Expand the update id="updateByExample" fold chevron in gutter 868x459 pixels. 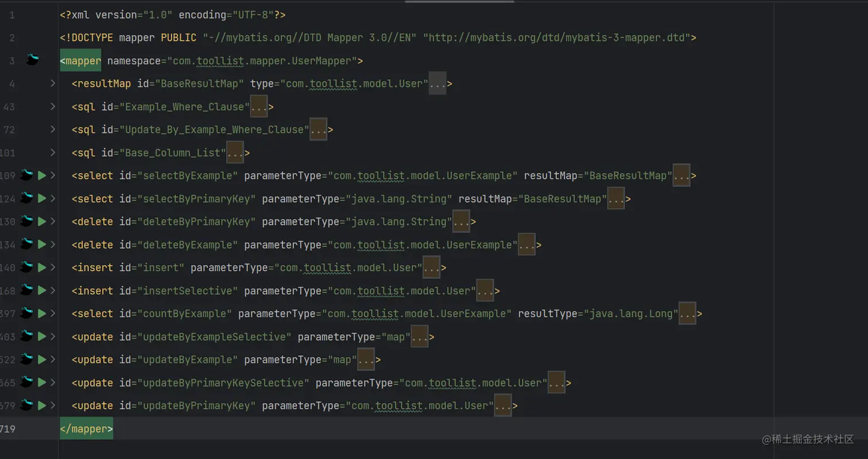[x=53, y=360]
